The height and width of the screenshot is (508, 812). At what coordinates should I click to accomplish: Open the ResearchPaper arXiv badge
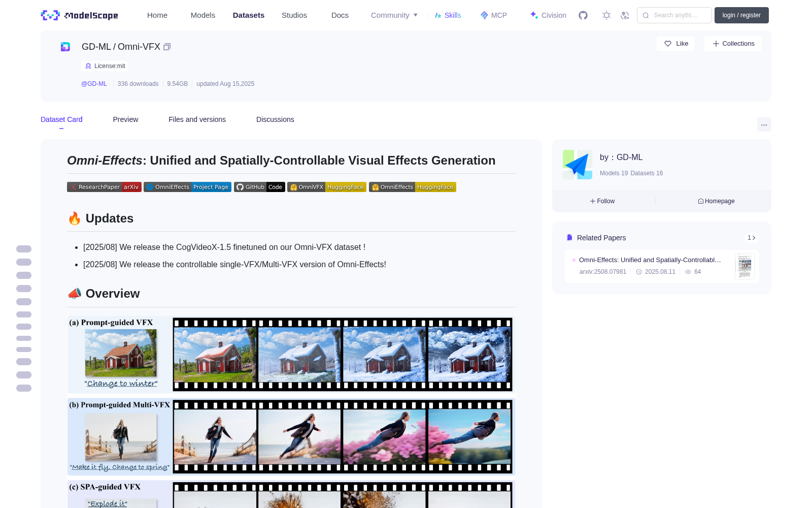coord(104,187)
